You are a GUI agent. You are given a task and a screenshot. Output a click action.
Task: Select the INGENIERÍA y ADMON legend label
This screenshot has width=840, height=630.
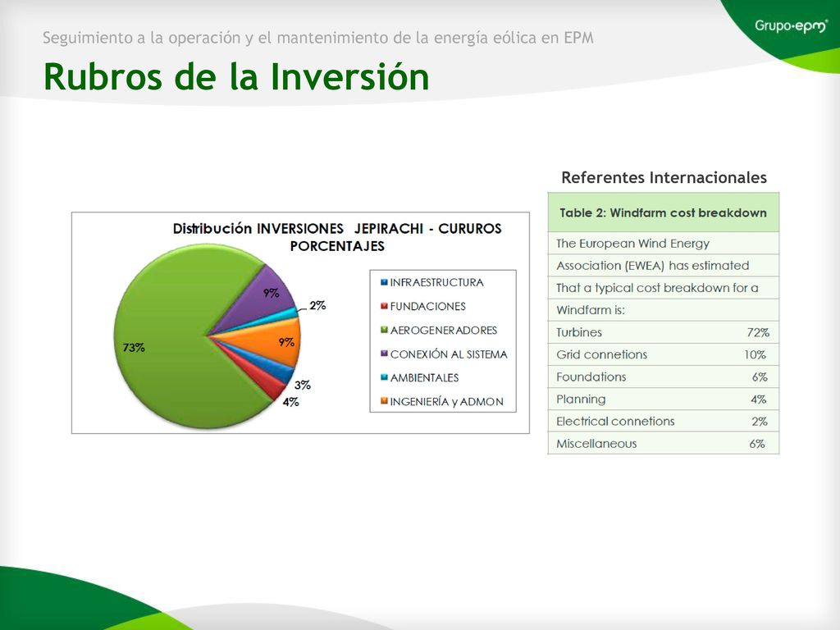pyautogui.click(x=447, y=402)
